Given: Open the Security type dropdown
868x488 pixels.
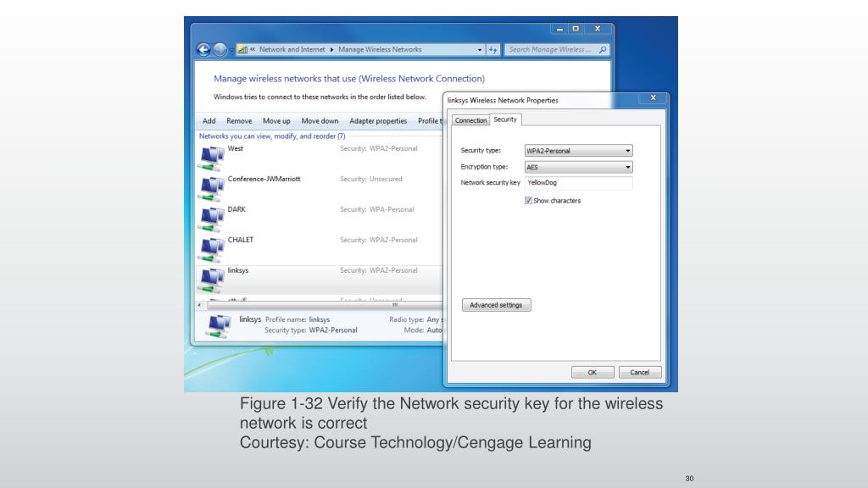Looking at the screenshot, I should pyautogui.click(x=578, y=151).
